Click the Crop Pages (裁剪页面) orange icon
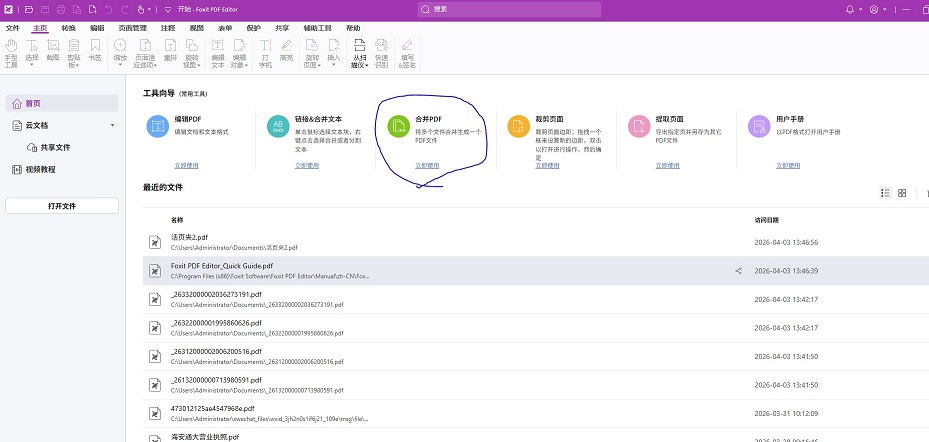 (x=518, y=126)
